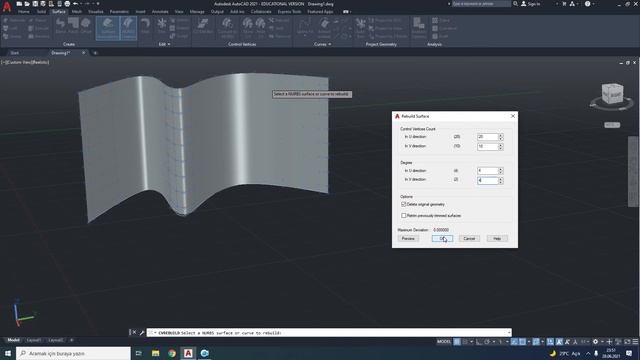Click the Hide CV tool

(260, 28)
